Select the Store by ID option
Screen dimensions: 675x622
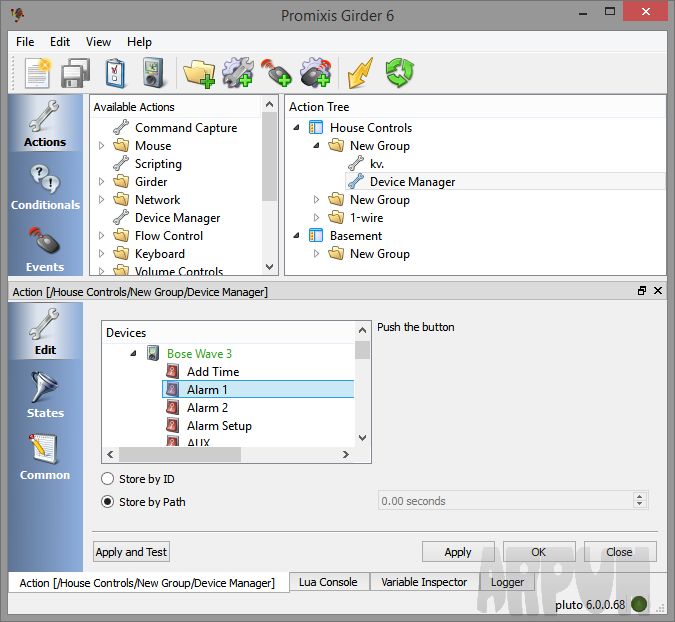(108, 479)
